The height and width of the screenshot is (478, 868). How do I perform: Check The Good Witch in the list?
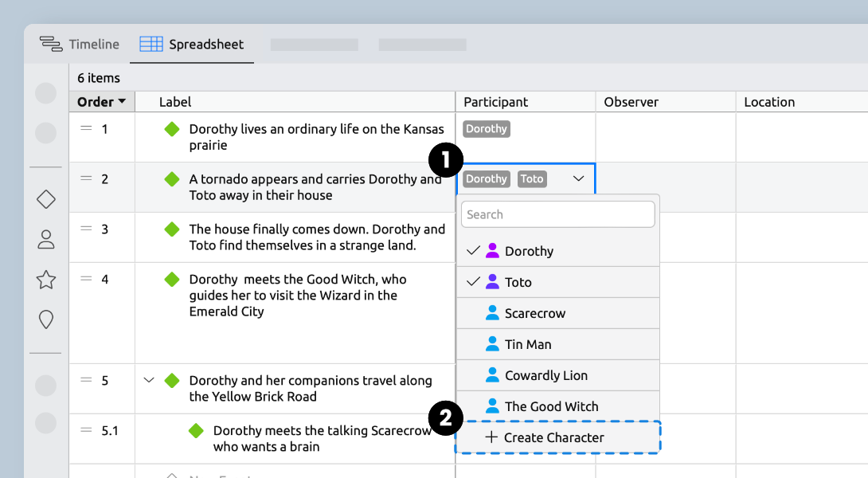point(558,406)
